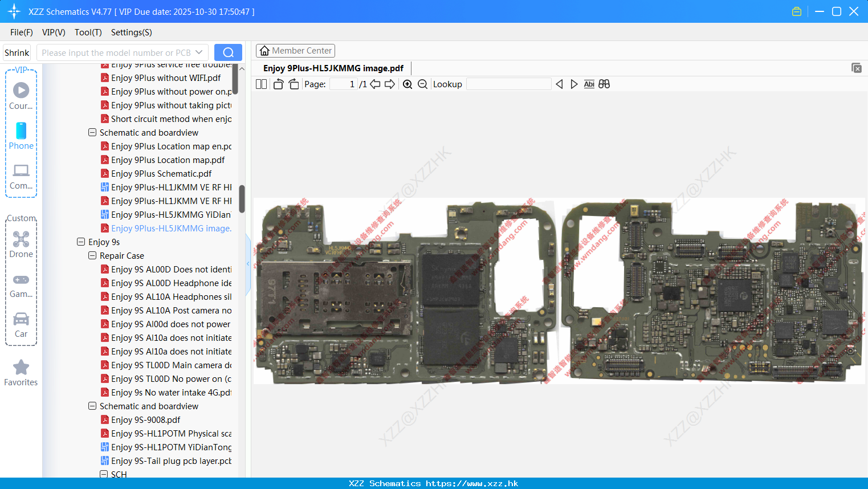The height and width of the screenshot is (489, 868).
Task: Find previous lookup result triangle
Action: pyautogui.click(x=559, y=84)
